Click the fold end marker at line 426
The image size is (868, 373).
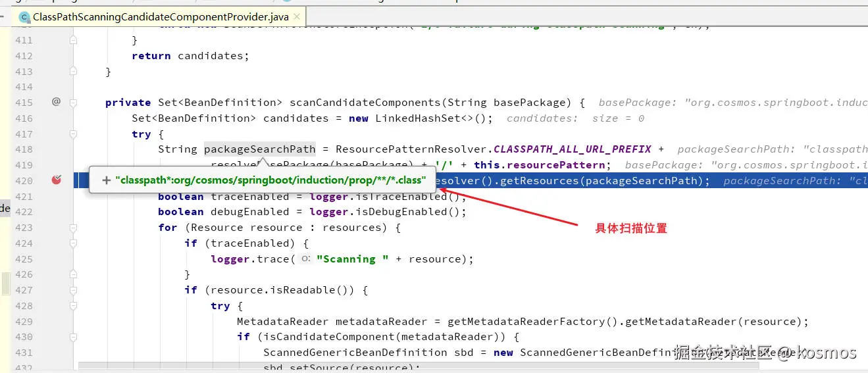74,274
